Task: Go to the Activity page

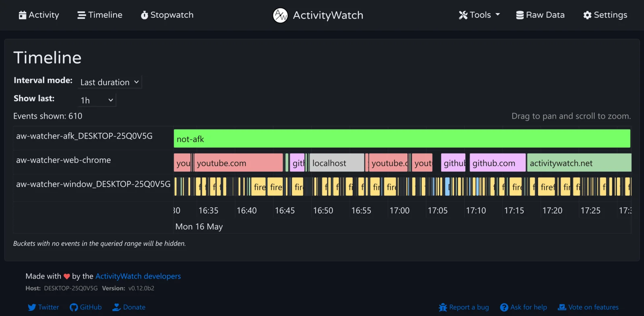Action: (39, 15)
